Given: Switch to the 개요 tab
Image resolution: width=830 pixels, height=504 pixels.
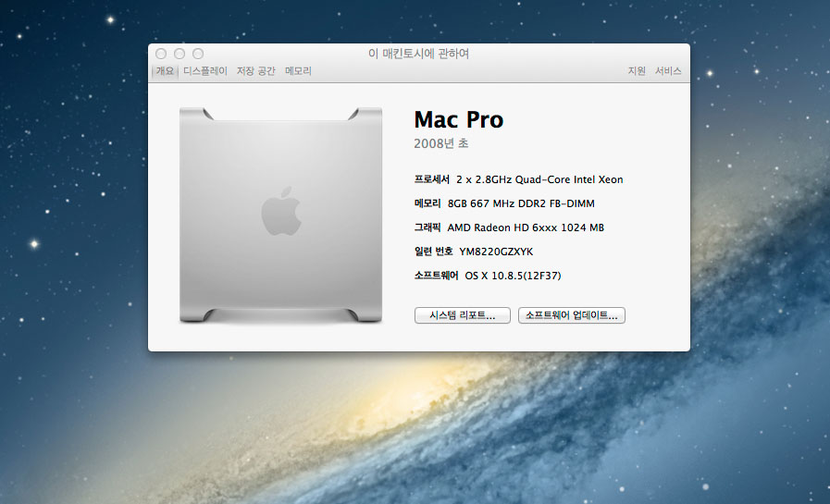Looking at the screenshot, I should (x=165, y=71).
